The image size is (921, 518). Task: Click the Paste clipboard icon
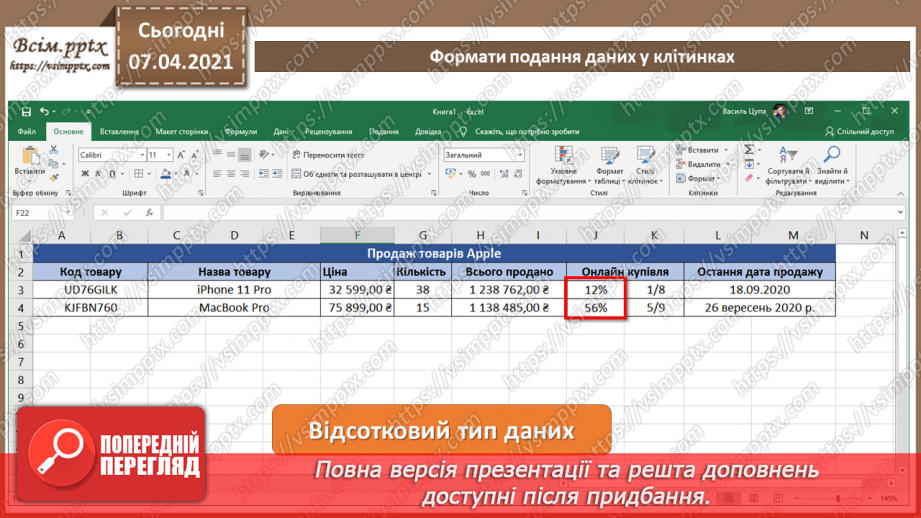(29, 156)
